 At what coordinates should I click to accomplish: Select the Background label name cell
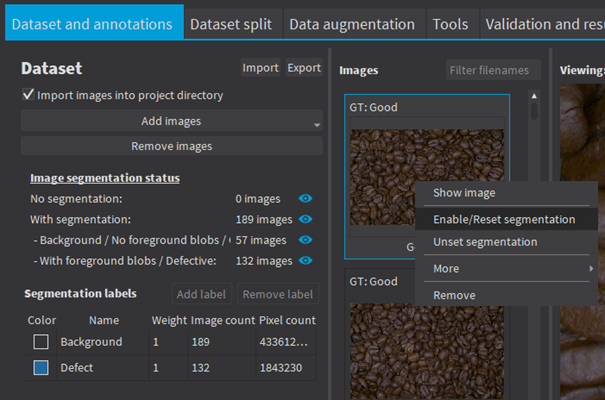(103, 342)
